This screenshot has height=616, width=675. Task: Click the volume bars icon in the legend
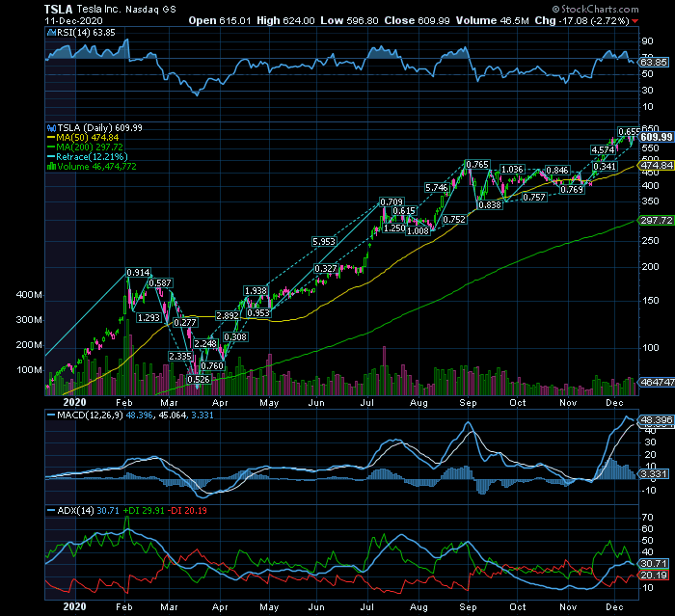(52, 167)
